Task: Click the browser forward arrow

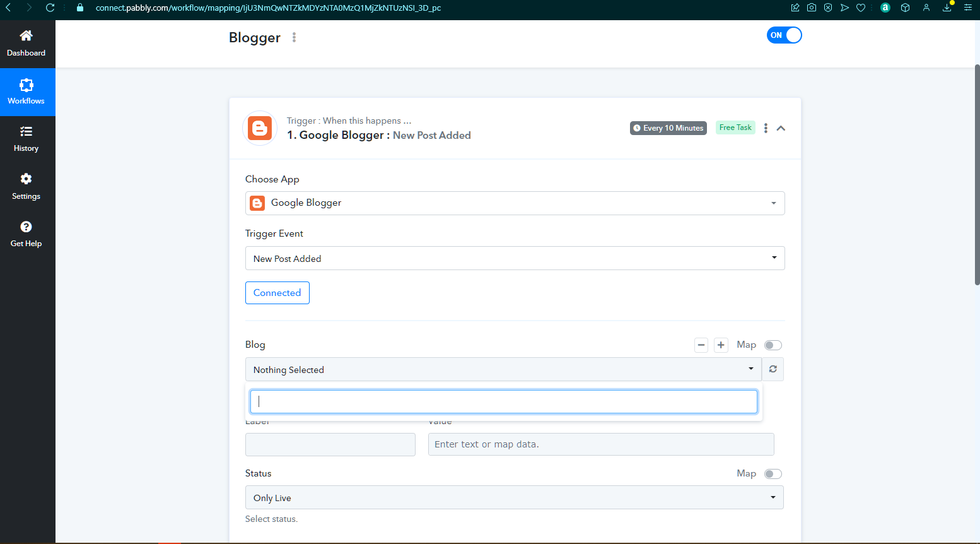Action: tap(29, 8)
